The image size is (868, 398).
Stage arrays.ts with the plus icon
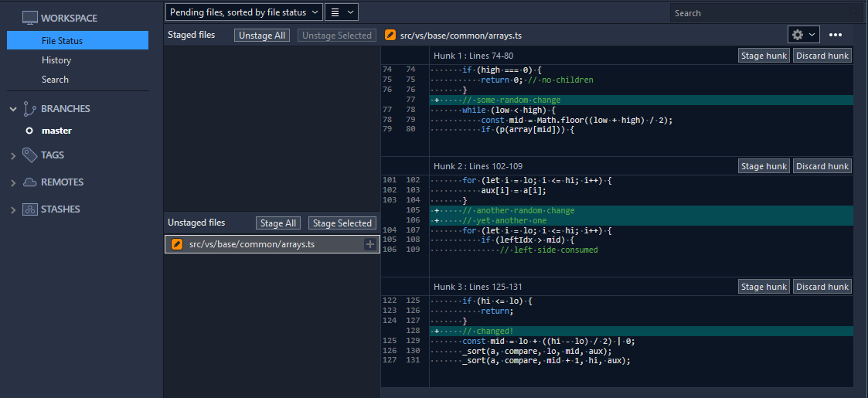click(369, 244)
